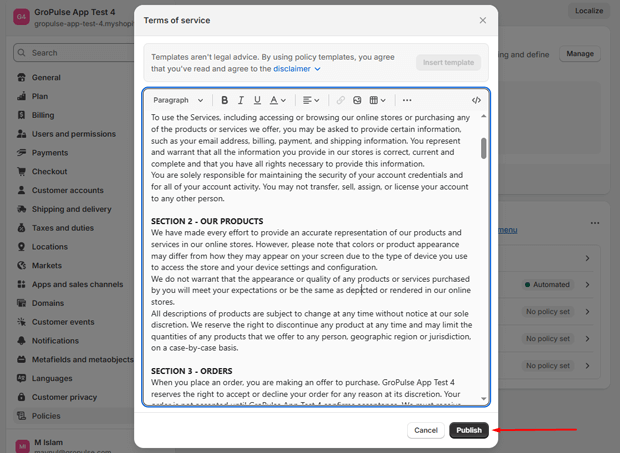Click the editor scroll down arrow
Viewport: 620px width, 453px height.
click(x=484, y=398)
